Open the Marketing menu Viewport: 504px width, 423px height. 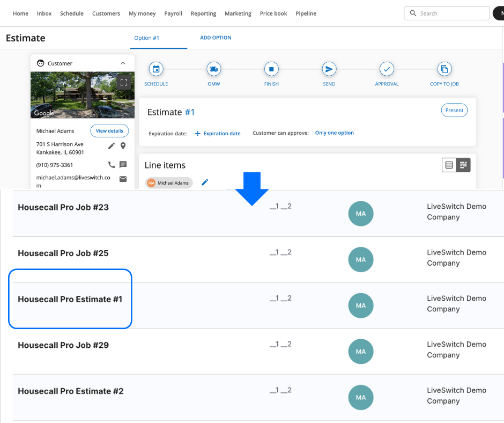[238, 13]
